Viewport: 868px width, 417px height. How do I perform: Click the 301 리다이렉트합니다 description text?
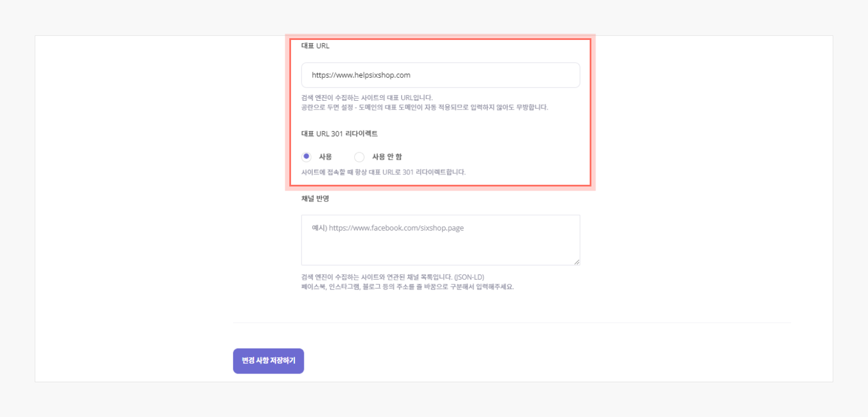click(383, 172)
